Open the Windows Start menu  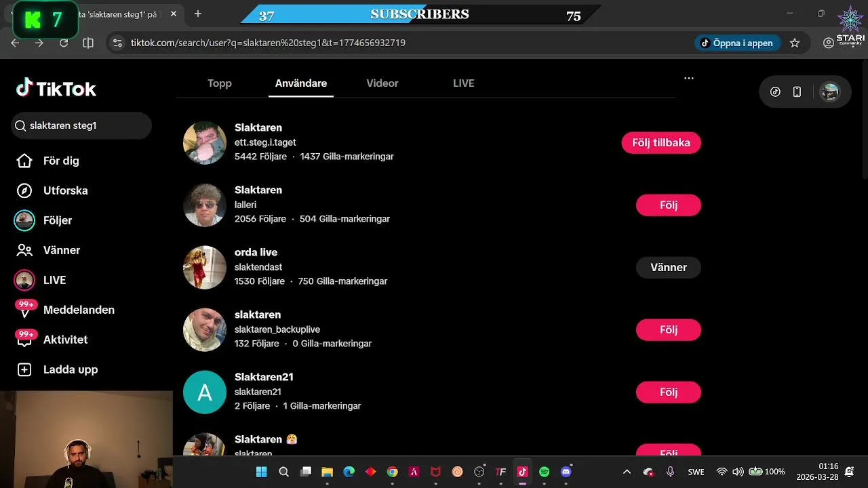261,472
